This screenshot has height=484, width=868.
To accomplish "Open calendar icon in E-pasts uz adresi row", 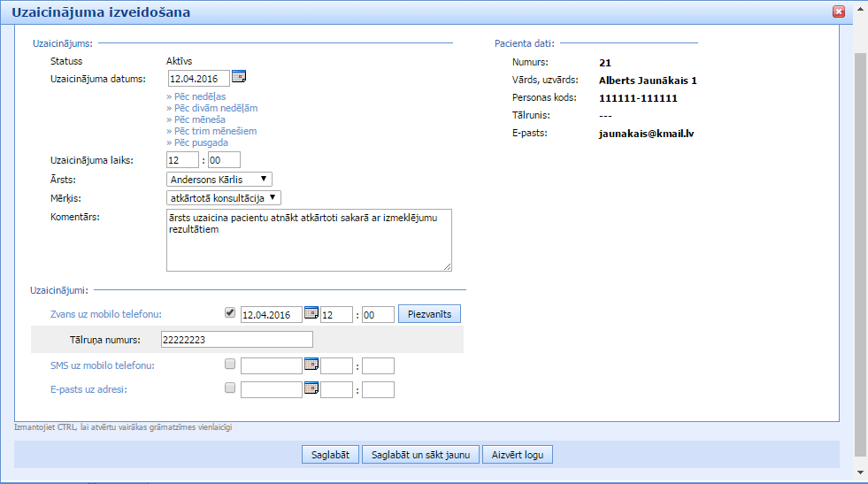I will pos(311,388).
